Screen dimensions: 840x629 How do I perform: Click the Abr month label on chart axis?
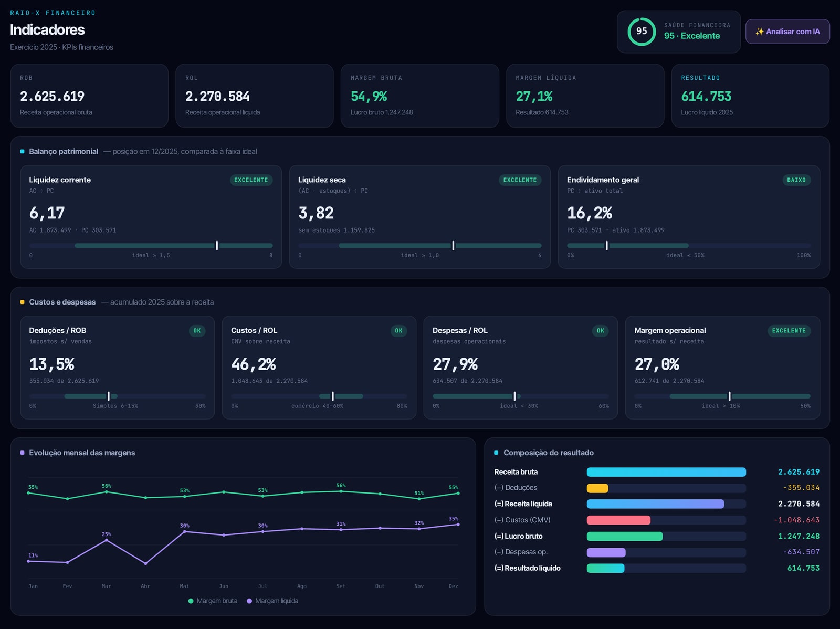tap(145, 586)
